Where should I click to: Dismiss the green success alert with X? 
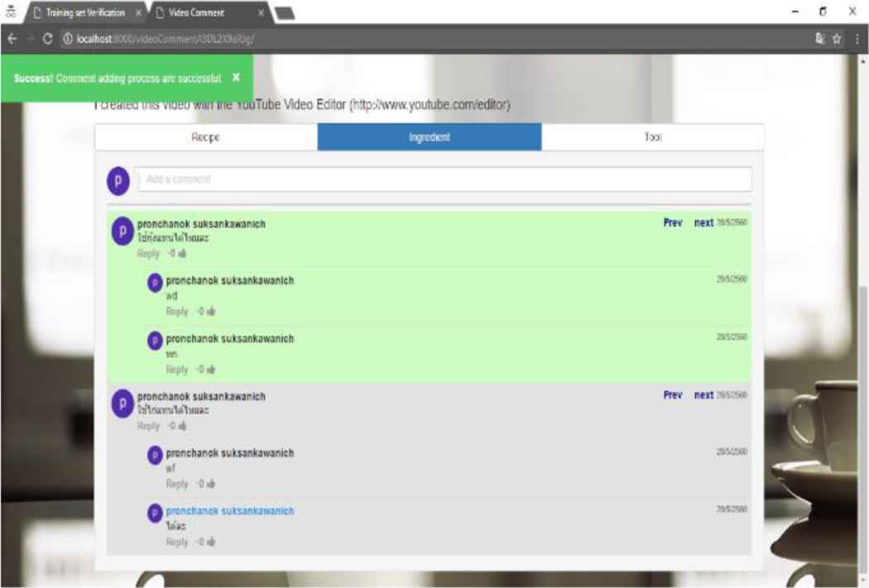236,78
